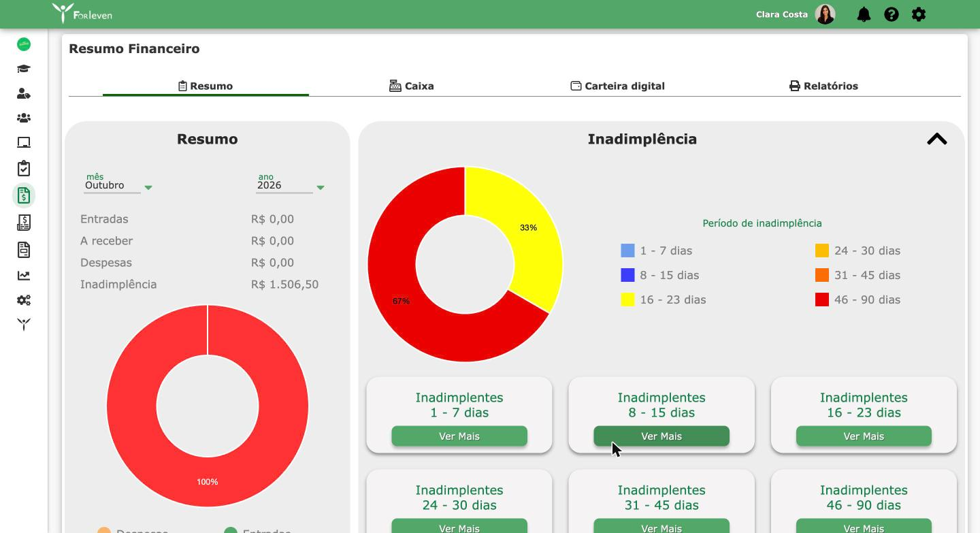Click the 31 - 45 dias orange legend swatch
Image resolution: width=980 pixels, height=533 pixels.
point(822,275)
